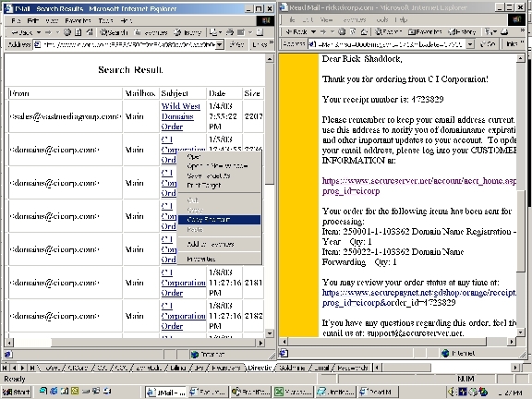Viewport: 532px width, 399px height.
Task: Print the IMail search results page
Action: (230, 32)
